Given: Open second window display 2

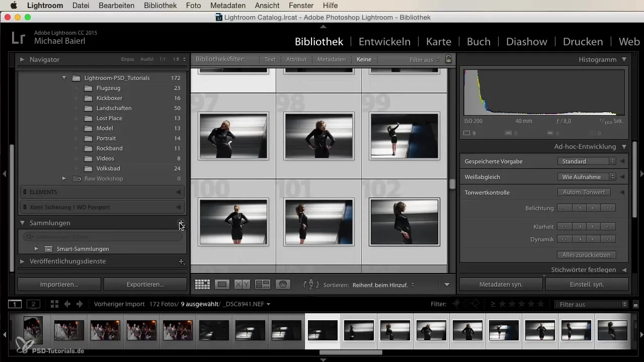Looking at the screenshot, I should (34, 304).
